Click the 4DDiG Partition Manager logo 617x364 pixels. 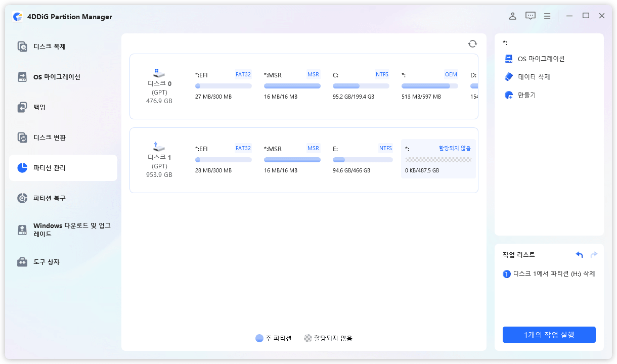click(18, 17)
